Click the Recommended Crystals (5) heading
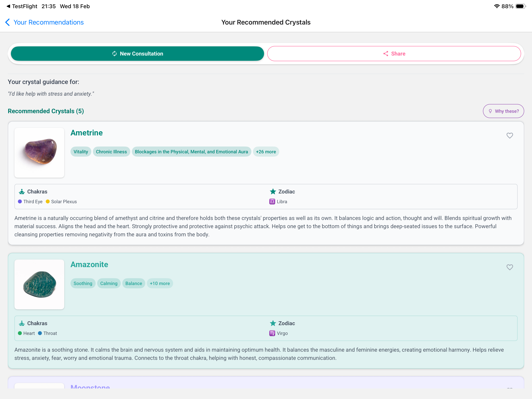Viewport: 532px width, 399px height. (x=46, y=111)
